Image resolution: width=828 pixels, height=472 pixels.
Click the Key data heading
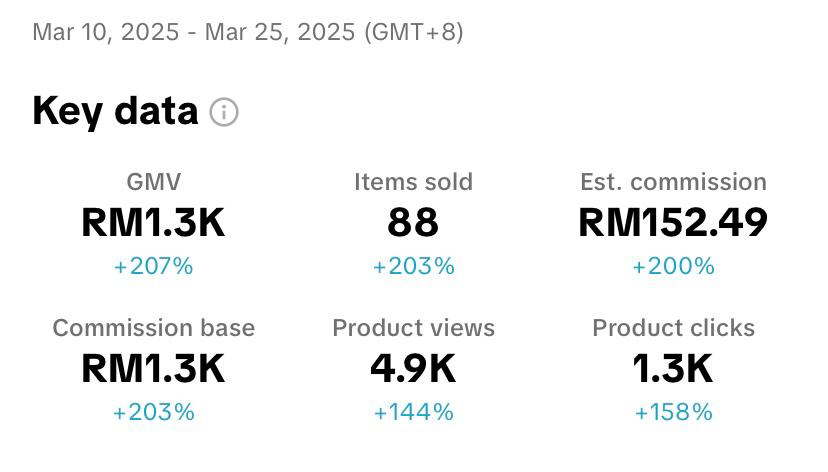pos(115,111)
